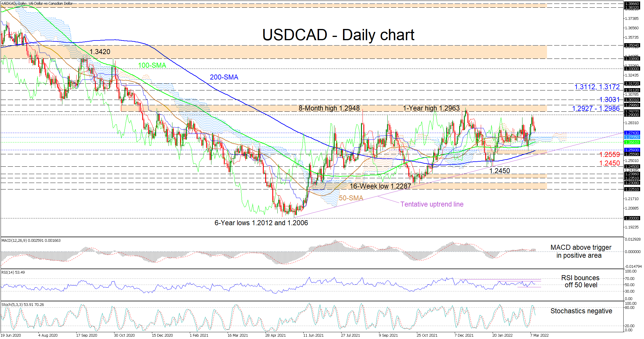Click the 1.20000 price level tag
Image resolution: width=644 pixels, height=339 pixels.
(632, 218)
